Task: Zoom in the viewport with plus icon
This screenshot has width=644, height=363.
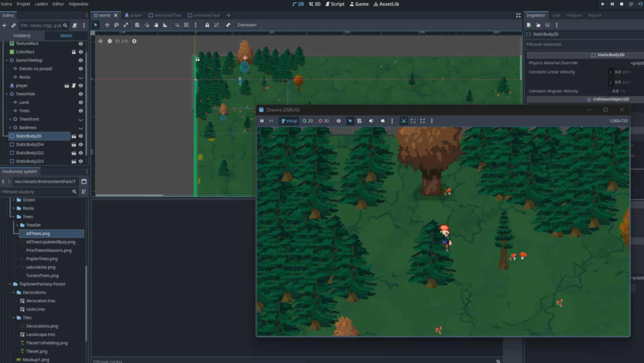Action: click(x=134, y=41)
